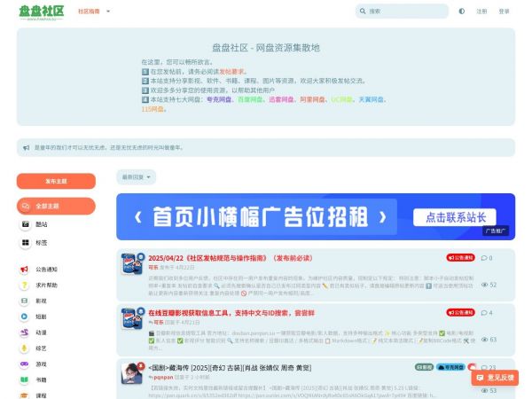Click the view count eye icon showing 52
The height and width of the screenshot is (399, 532).
[x=484, y=285]
